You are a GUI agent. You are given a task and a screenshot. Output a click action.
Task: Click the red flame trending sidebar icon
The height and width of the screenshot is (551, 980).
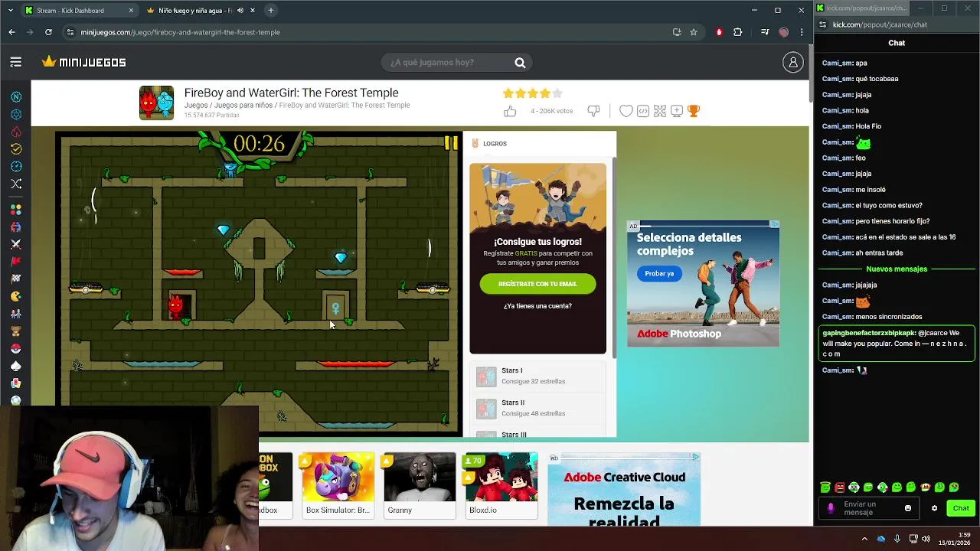pos(16,132)
